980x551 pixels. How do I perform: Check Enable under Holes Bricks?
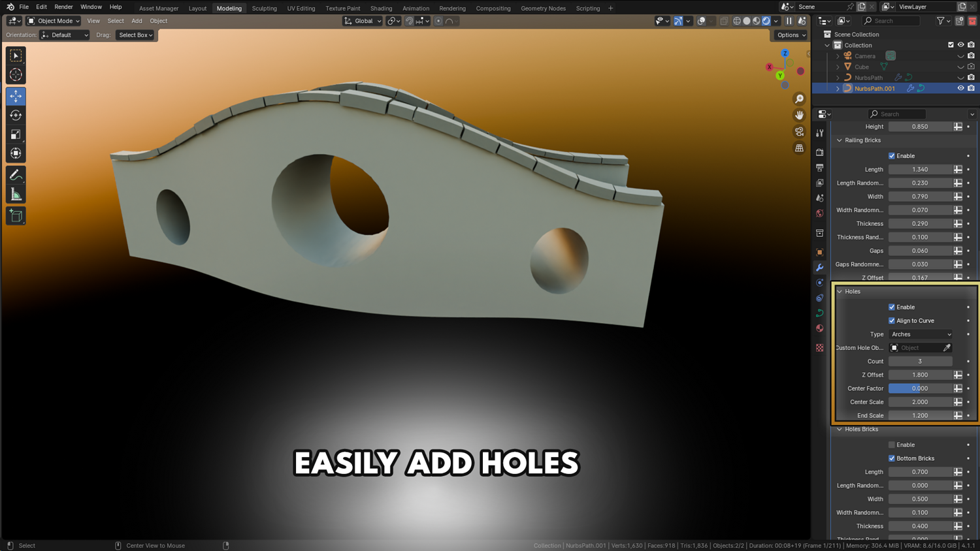(892, 445)
